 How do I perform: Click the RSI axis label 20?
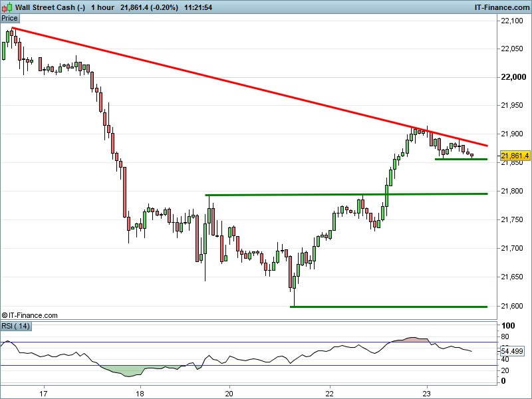pyautogui.click(x=505, y=370)
